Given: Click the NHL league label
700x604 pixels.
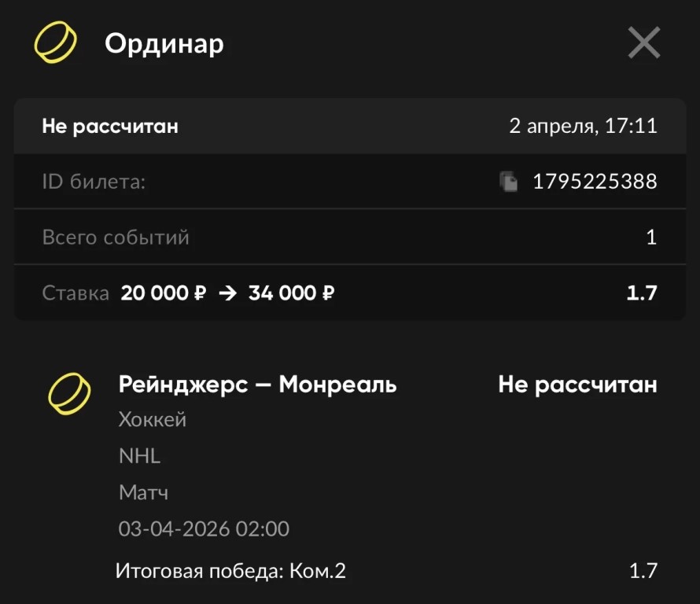Looking at the screenshot, I should coord(139,456).
